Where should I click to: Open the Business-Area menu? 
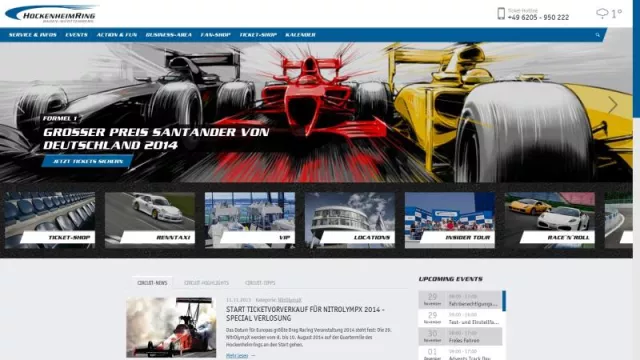[x=169, y=35]
